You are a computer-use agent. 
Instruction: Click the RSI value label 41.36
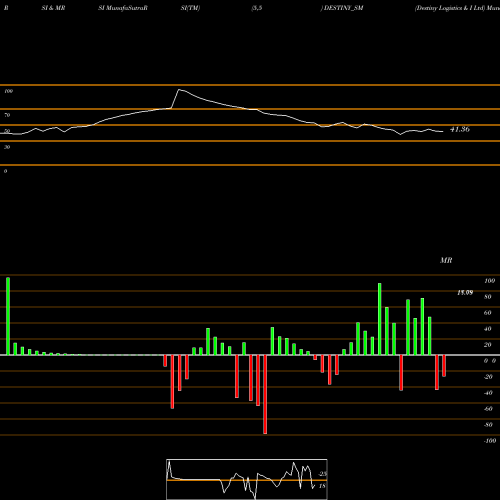(460, 129)
